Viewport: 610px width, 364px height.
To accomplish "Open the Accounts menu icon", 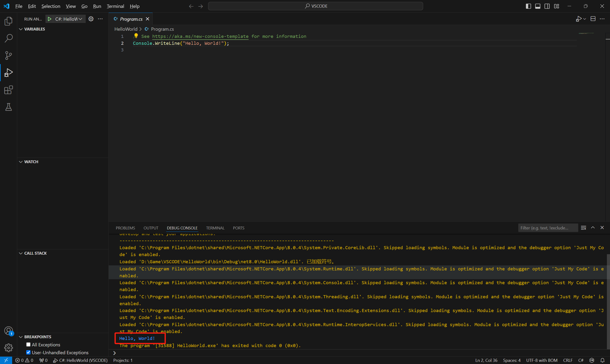I will (9, 331).
